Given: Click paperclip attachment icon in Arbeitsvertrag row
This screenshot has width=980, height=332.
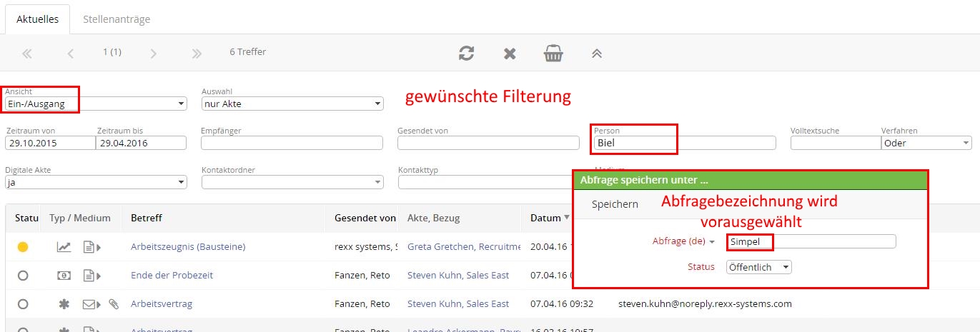Looking at the screenshot, I should click(114, 304).
